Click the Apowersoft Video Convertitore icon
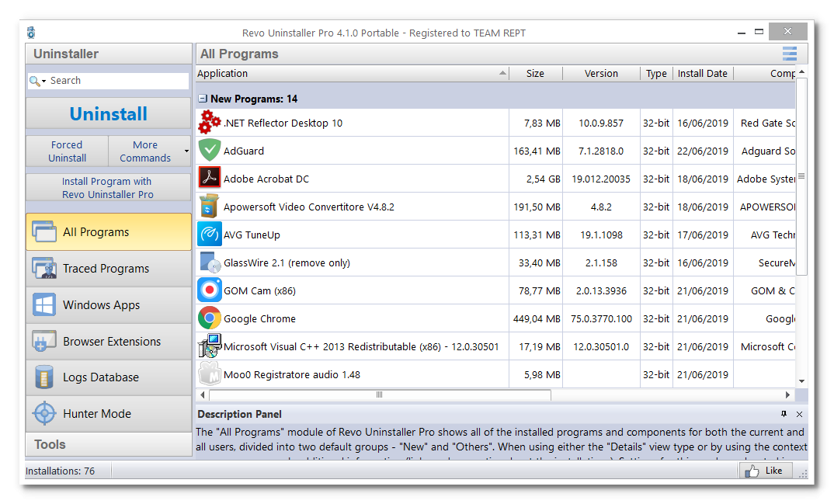834x504 pixels. (209, 207)
